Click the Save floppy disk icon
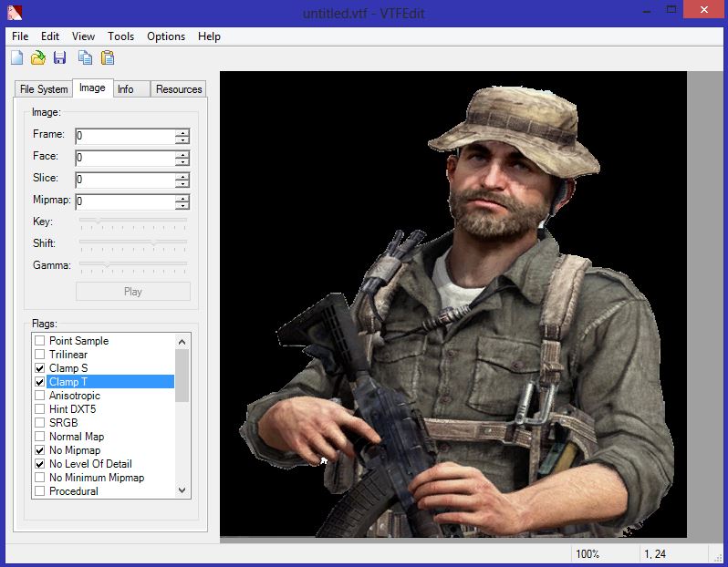The height and width of the screenshot is (567, 728). [x=59, y=58]
